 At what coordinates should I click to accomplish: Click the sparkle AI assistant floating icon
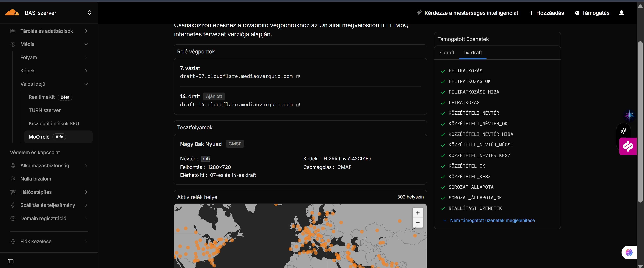pyautogui.click(x=624, y=131)
